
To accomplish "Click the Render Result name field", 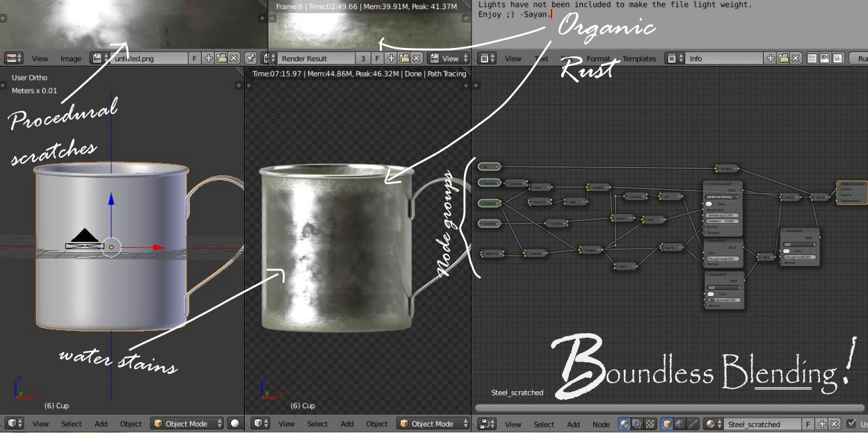I will 316,58.
